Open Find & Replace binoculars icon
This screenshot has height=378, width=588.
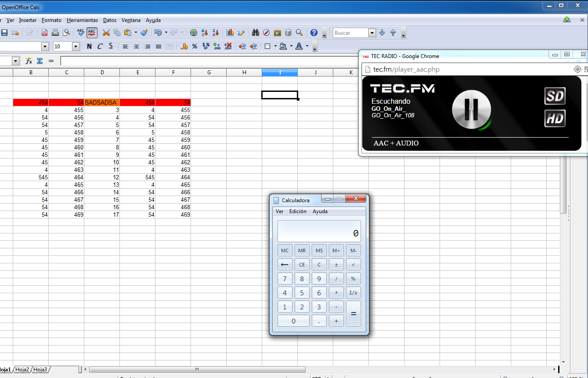click(x=256, y=33)
